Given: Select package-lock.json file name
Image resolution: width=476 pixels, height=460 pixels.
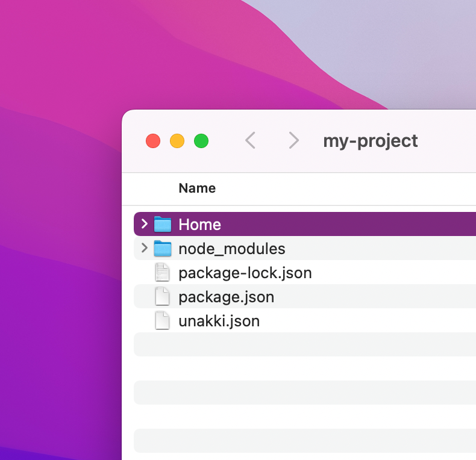Looking at the screenshot, I should [x=245, y=273].
